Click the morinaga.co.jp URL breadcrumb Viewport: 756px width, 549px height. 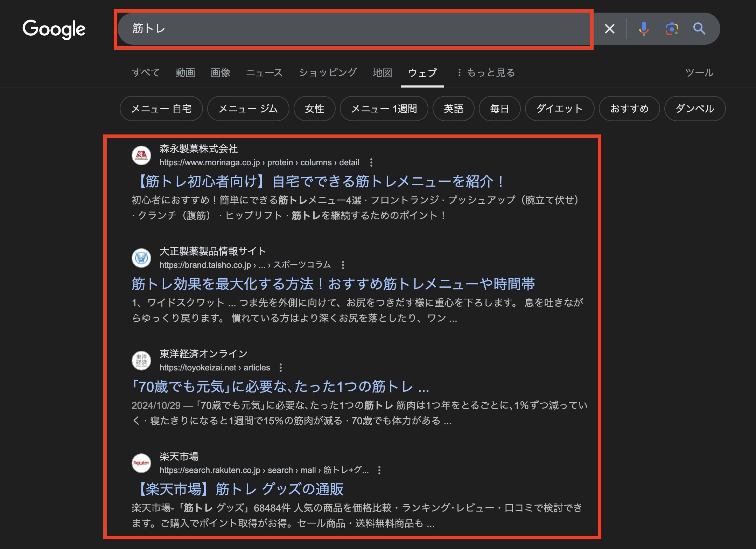pyautogui.click(x=259, y=162)
